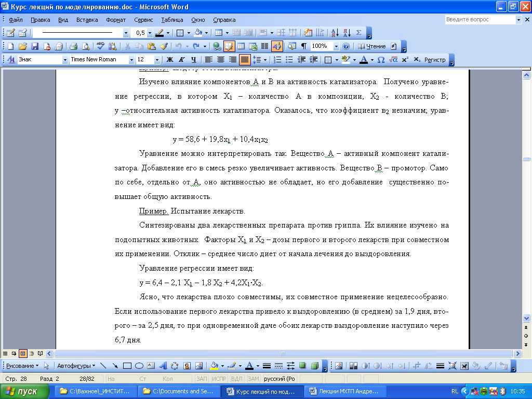Click the Регистр case button

(435, 60)
